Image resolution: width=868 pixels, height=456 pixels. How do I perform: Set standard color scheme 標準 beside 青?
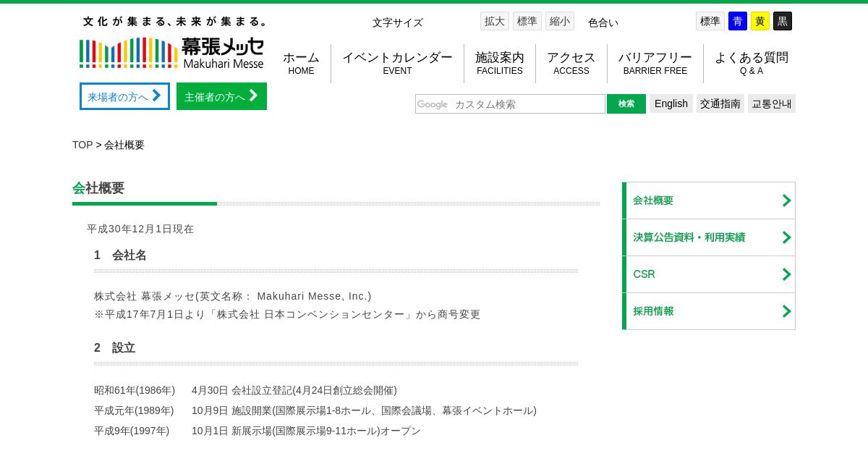tap(710, 21)
